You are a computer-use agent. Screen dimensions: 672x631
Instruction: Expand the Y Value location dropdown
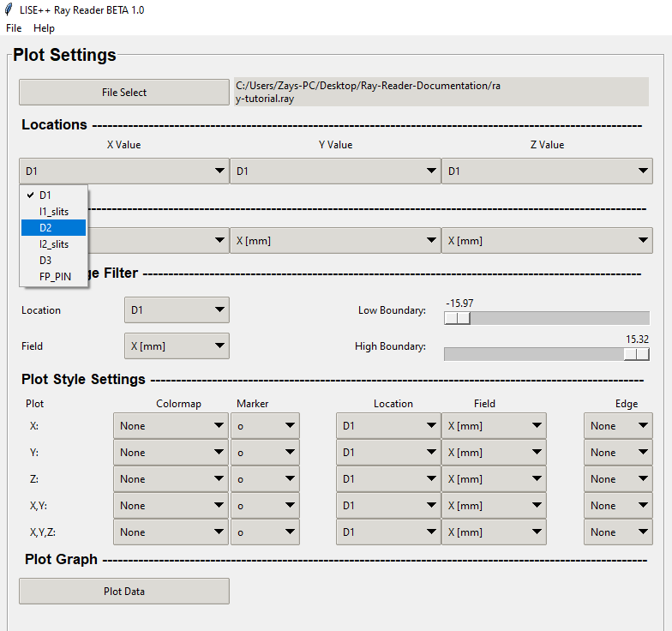click(x=335, y=171)
